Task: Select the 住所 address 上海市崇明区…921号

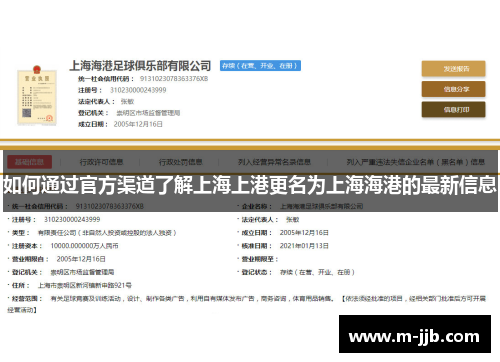Action: pyautogui.click(x=85, y=285)
